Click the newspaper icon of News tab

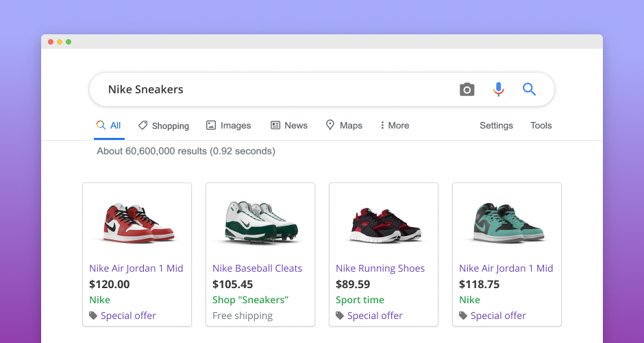point(275,125)
